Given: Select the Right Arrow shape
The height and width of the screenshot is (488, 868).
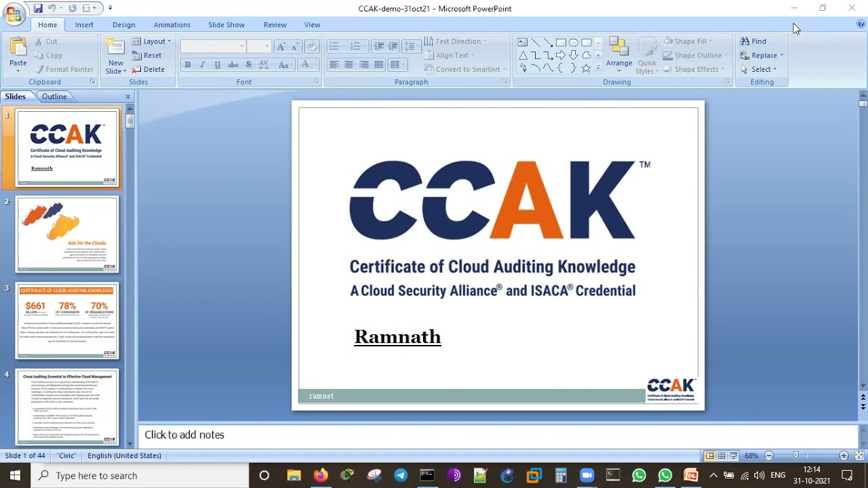Looking at the screenshot, I should [x=561, y=55].
